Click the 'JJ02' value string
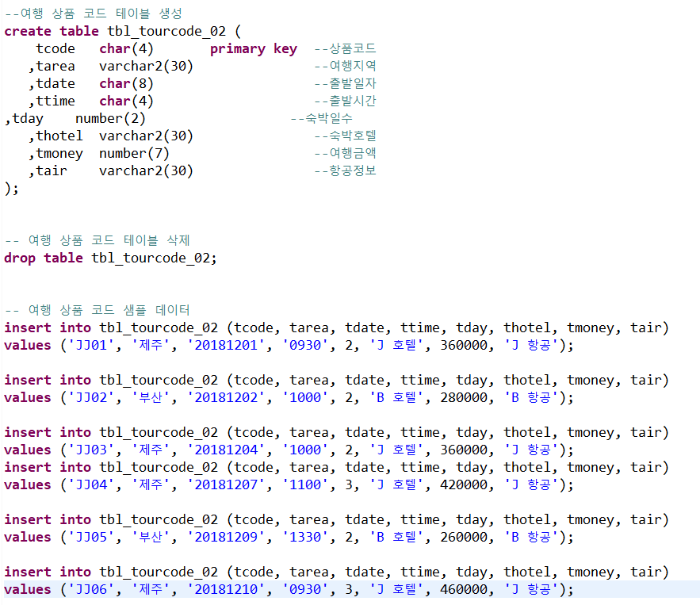This screenshot has width=700, height=605. coord(91,397)
